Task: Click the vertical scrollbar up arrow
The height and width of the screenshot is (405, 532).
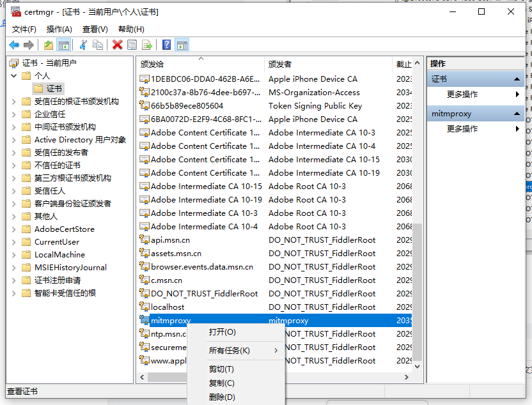Action: click(418, 63)
